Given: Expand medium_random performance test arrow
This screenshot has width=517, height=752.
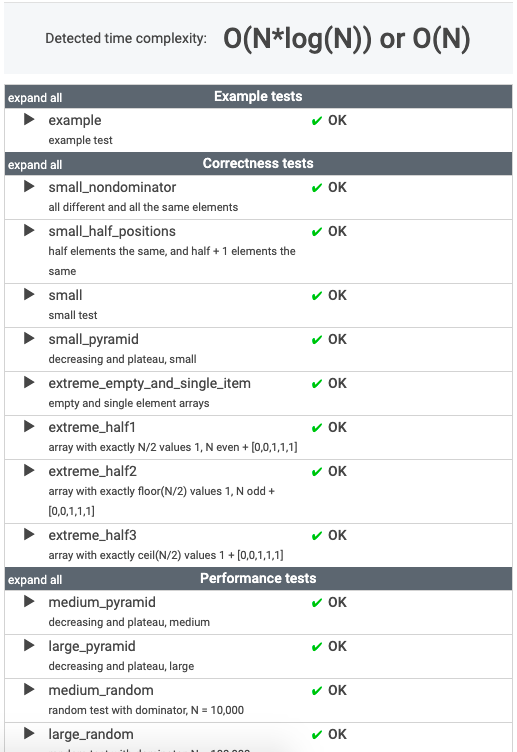Looking at the screenshot, I should point(29,690).
